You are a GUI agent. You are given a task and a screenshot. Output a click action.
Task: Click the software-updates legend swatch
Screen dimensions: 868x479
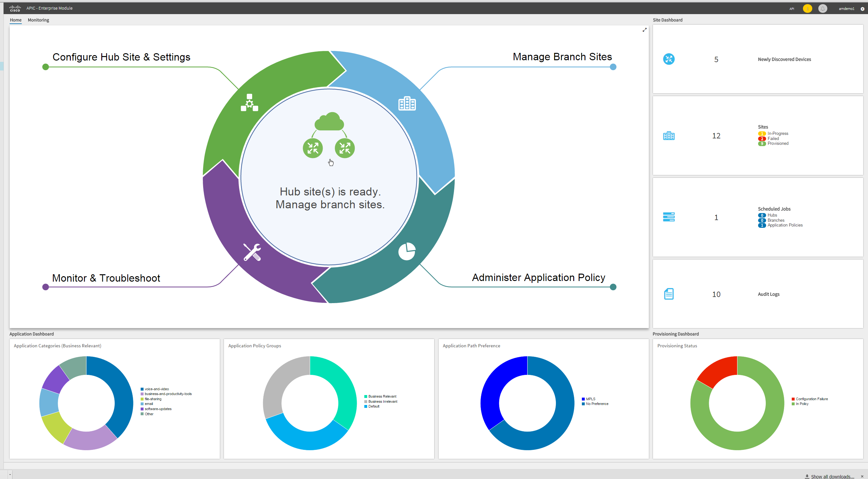142,409
